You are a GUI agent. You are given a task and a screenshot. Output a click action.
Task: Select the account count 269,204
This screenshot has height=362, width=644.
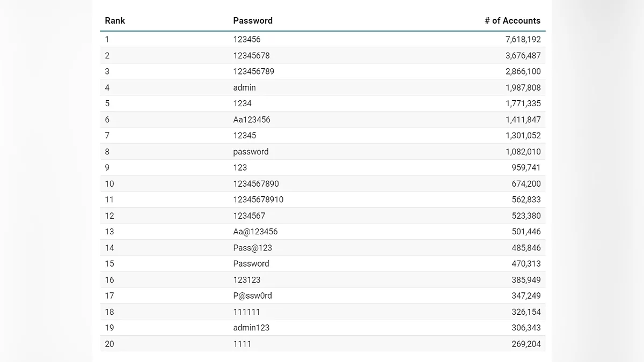526,344
